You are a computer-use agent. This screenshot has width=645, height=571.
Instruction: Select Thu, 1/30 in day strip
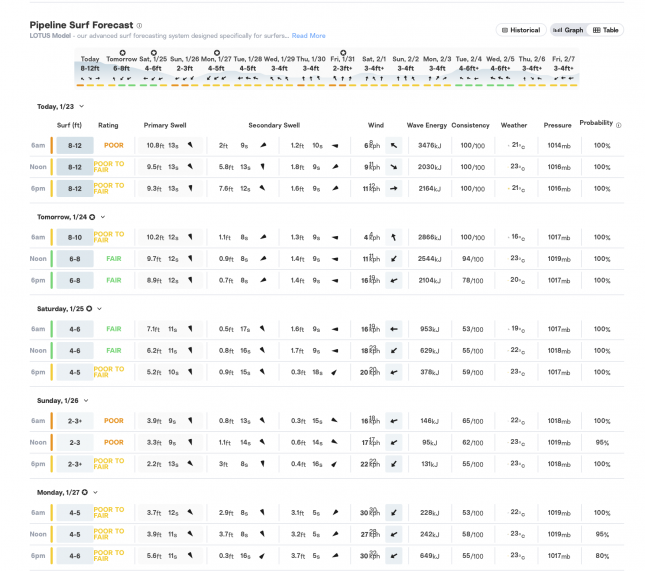click(x=311, y=68)
